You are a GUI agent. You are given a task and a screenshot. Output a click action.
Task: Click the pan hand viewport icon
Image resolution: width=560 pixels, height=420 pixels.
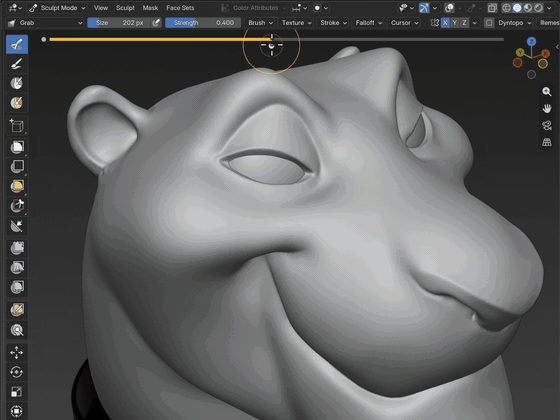(546, 108)
